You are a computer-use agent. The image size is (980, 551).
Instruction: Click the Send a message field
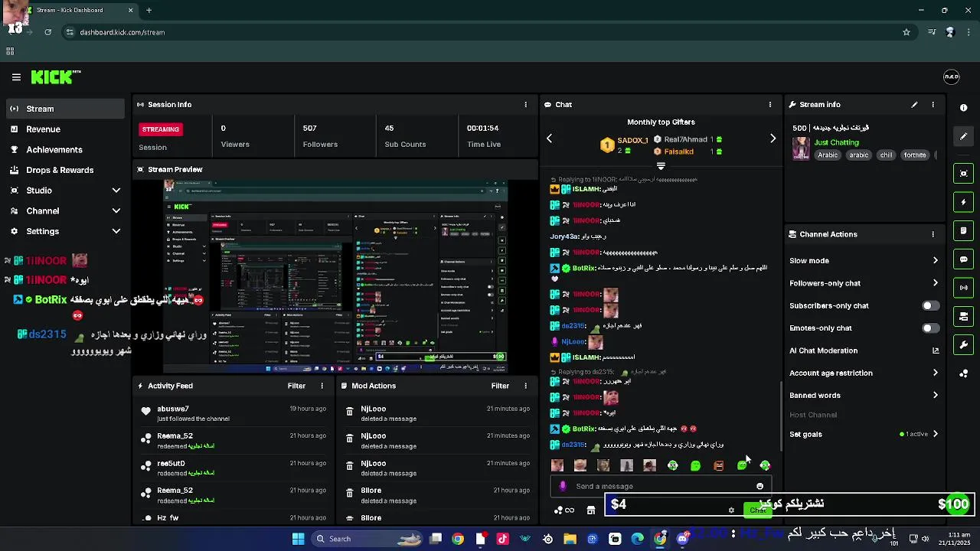point(661,487)
